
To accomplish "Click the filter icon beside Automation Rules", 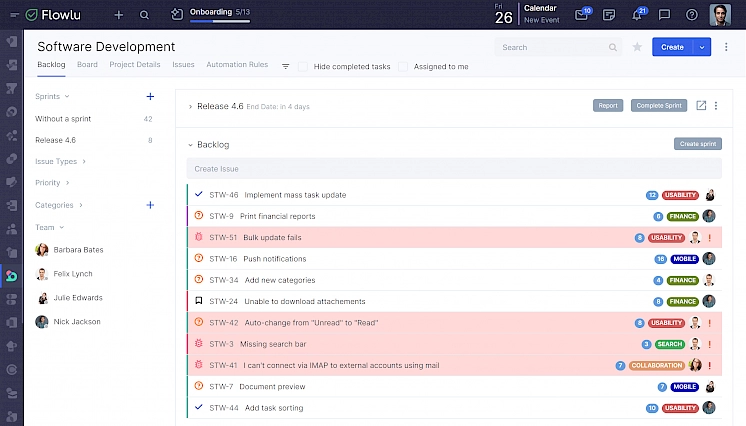I will click(286, 66).
